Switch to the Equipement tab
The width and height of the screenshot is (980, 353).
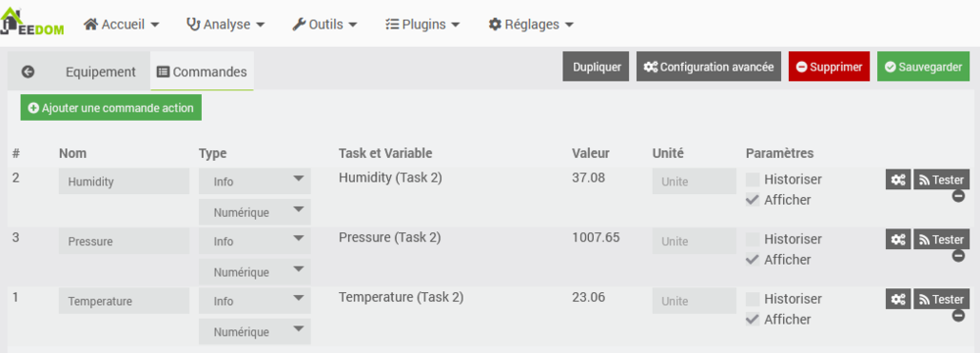101,72
